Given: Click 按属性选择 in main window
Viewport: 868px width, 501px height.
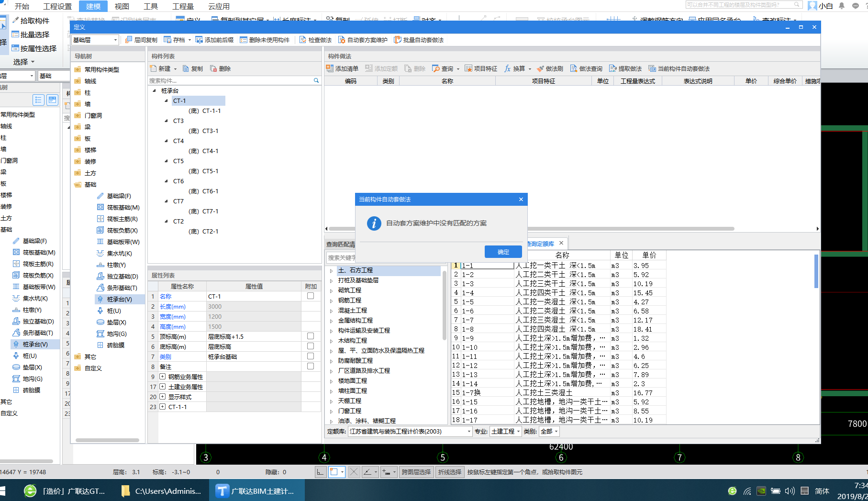Looking at the screenshot, I should point(34,48).
